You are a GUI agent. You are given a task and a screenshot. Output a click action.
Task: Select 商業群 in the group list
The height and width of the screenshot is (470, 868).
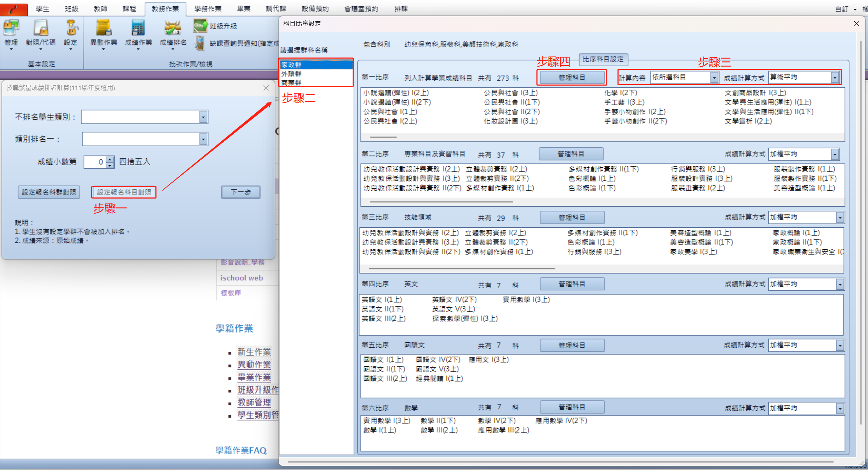pyautogui.click(x=316, y=82)
